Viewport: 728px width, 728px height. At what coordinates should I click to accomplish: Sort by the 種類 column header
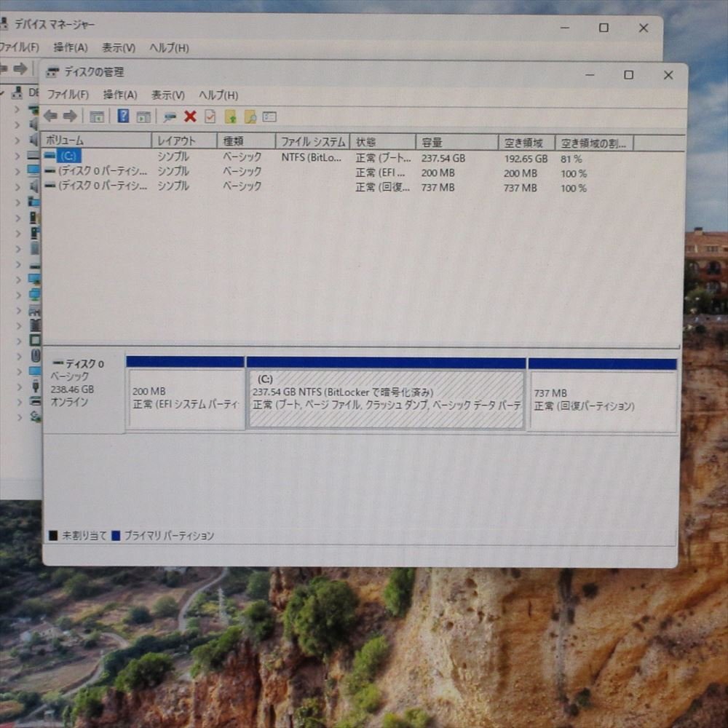pos(246,142)
